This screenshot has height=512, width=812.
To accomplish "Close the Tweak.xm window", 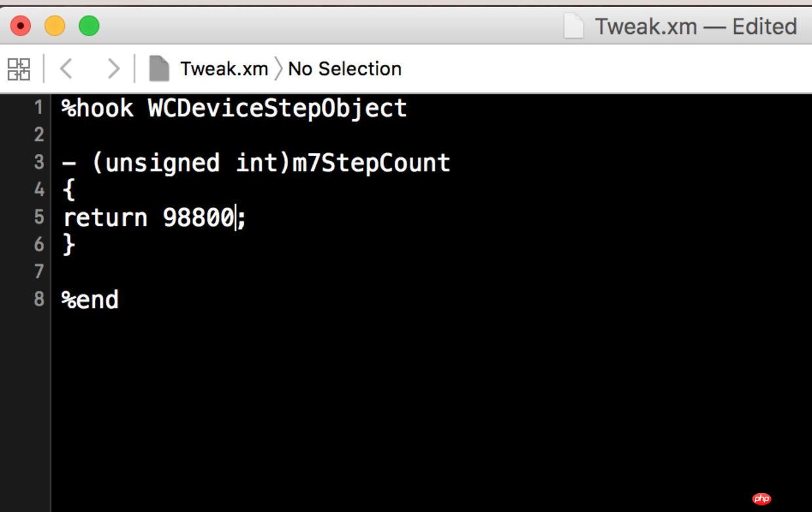I will tap(21, 26).
